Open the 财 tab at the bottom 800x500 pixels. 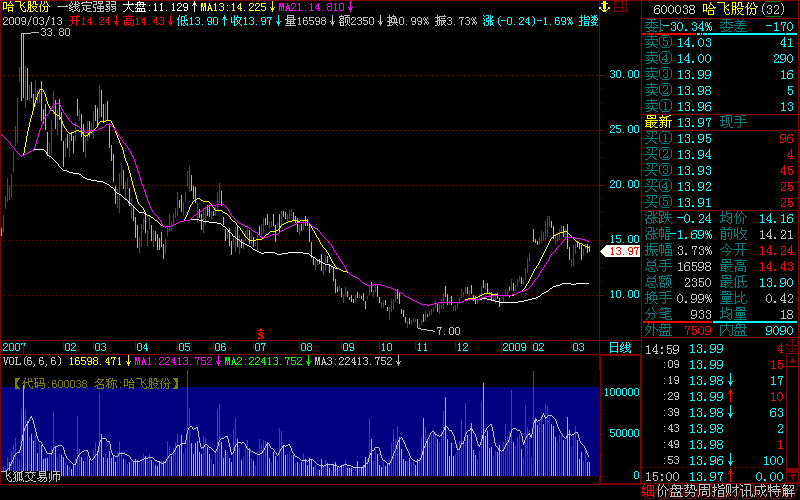(x=734, y=492)
